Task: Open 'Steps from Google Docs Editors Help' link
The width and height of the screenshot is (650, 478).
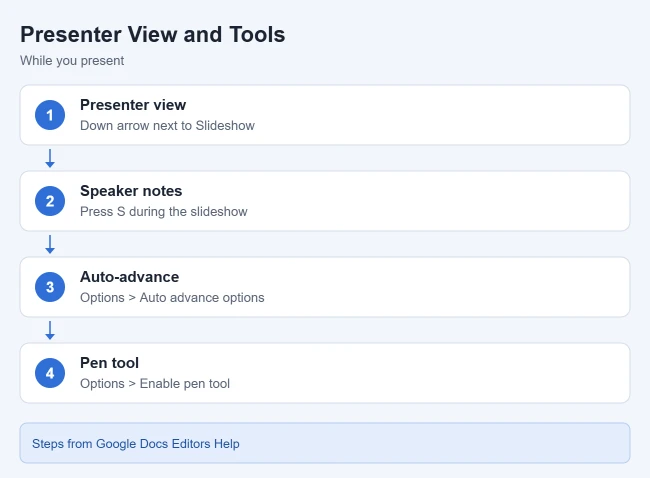Action: pos(136,444)
